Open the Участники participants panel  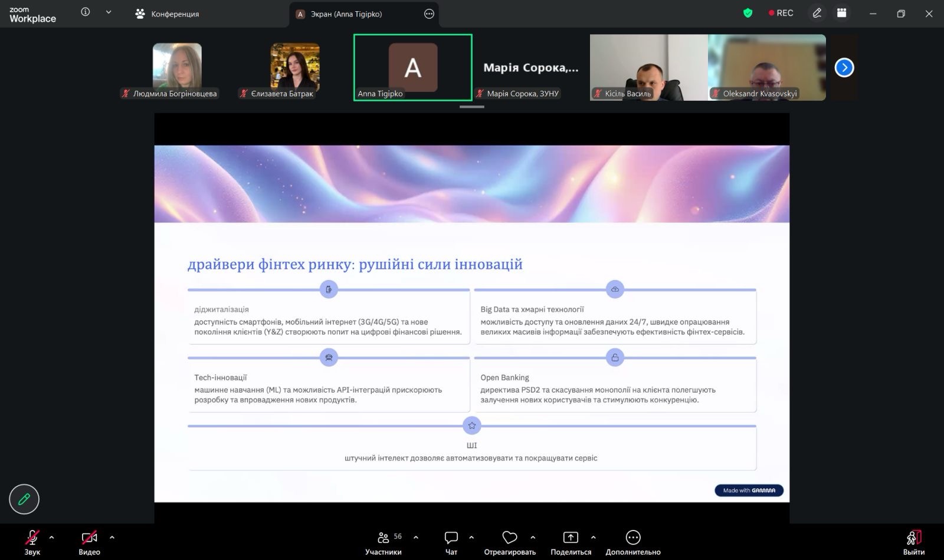[383, 542]
